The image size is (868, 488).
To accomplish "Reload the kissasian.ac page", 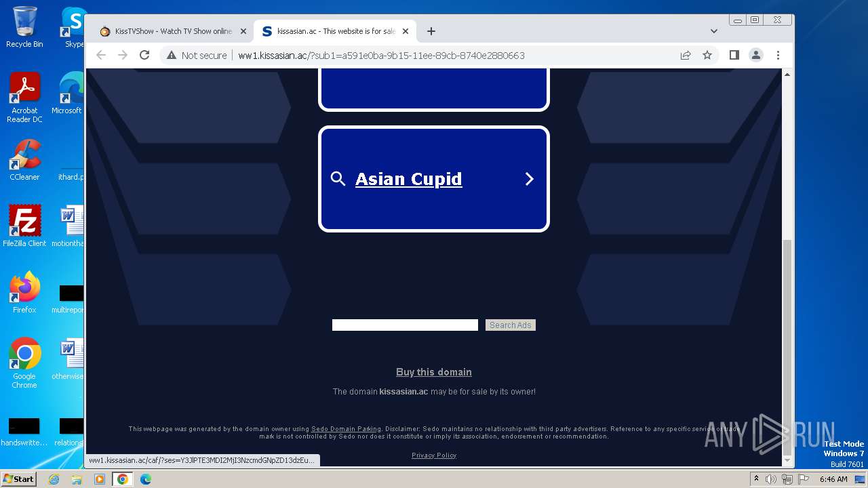I will click(144, 55).
